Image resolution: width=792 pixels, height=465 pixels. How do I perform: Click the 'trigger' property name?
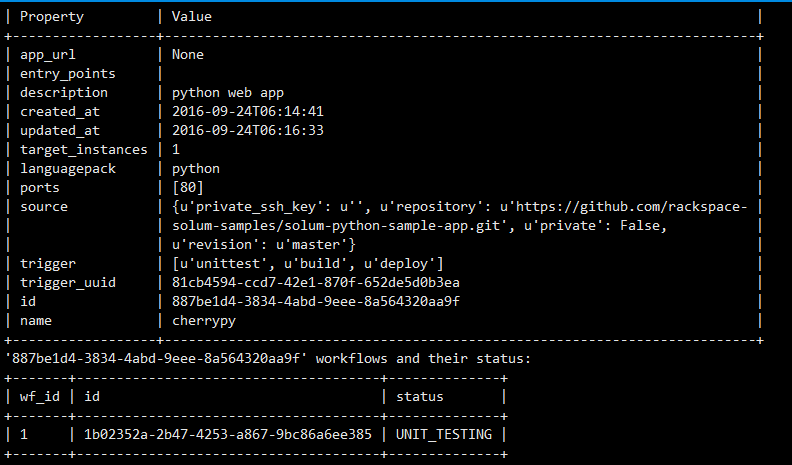point(47,264)
